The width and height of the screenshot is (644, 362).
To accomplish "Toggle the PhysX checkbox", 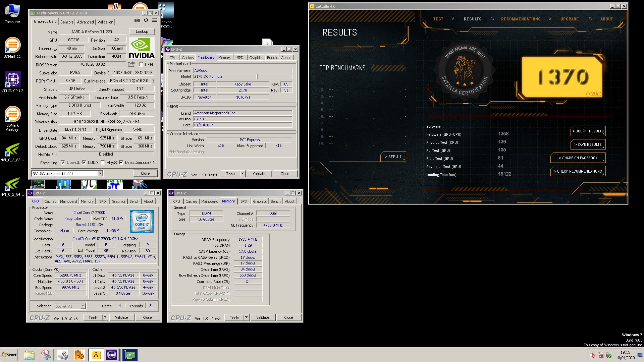I will coord(103,163).
